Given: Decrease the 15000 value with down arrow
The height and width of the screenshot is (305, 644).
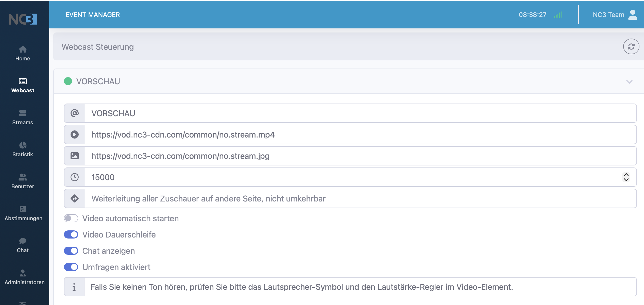Looking at the screenshot, I should tap(626, 179).
